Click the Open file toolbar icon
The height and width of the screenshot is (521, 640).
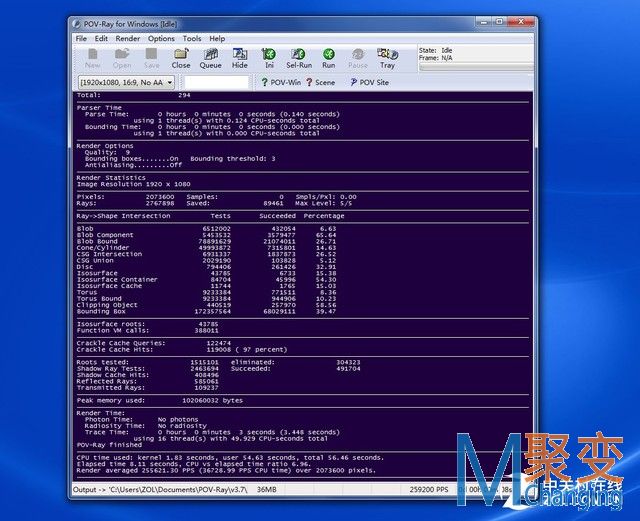pyautogui.click(x=122, y=58)
